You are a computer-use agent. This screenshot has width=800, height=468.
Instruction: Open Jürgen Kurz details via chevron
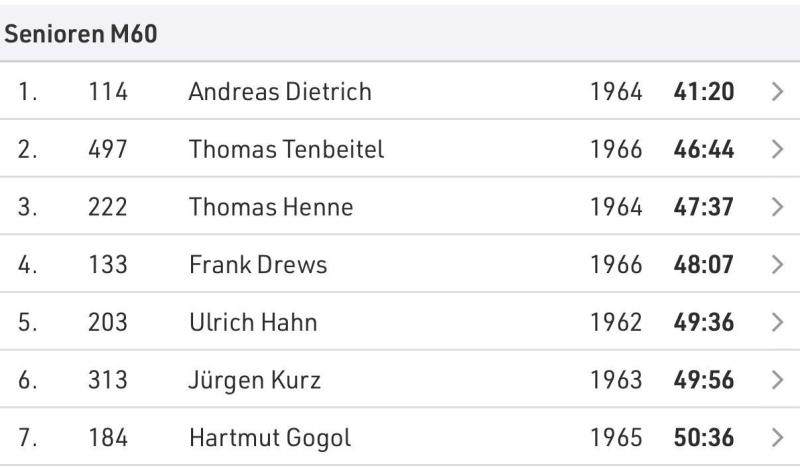click(777, 380)
